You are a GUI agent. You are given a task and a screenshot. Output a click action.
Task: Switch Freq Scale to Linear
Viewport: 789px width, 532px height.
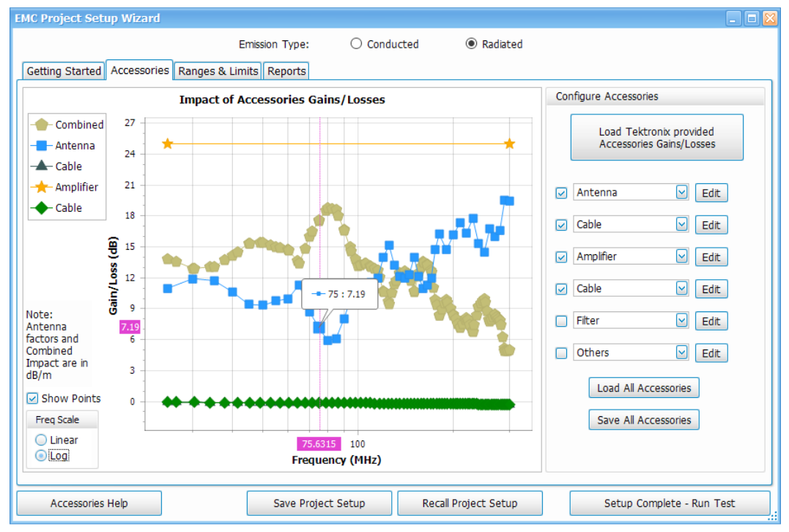point(42,440)
